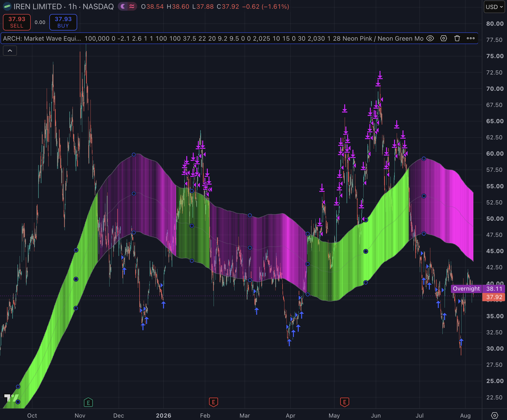Image resolution: width=507 pixels, height=420 pixels.
Task: Click the extended-hours moon icon
Action: pyautogui.click(x=123, y=7)
